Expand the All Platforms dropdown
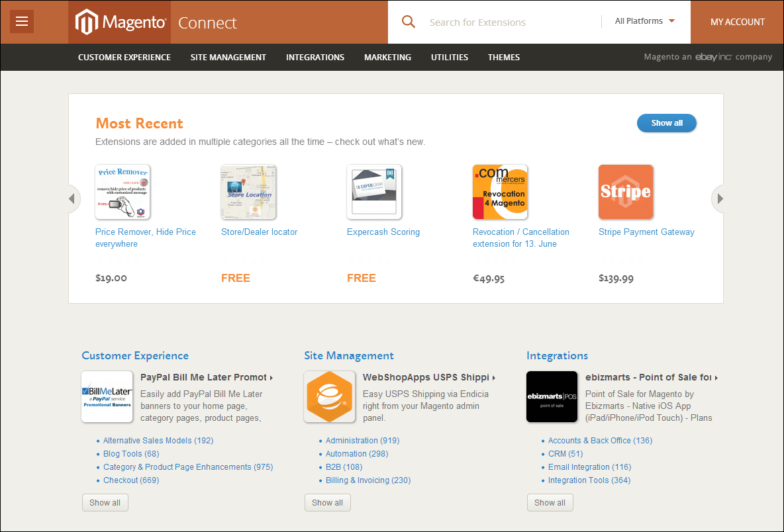The image size is (784, 532). point(644,21)
